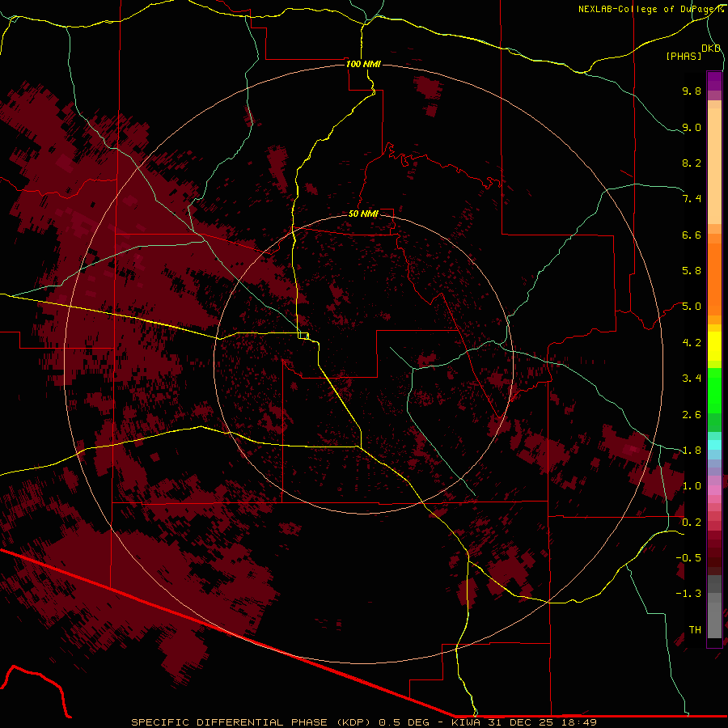Click the 5.8 value on the color scale

tap(692, 271)
